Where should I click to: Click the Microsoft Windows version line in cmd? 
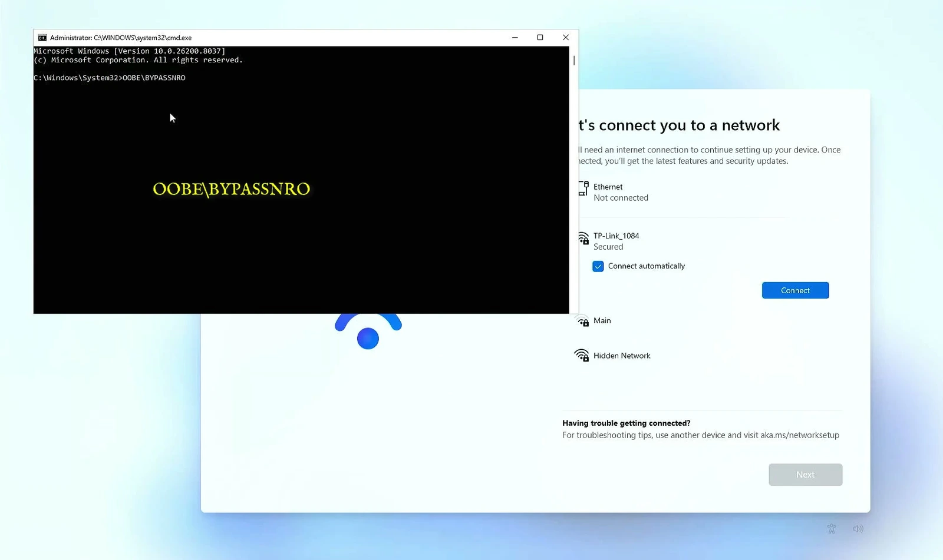point(130,51)
